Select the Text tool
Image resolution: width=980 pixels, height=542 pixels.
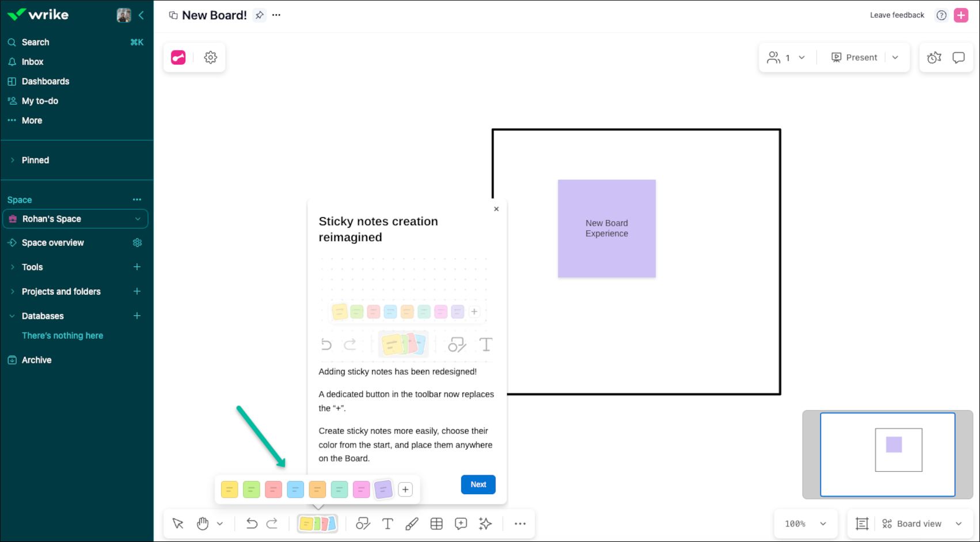point(387,524)
